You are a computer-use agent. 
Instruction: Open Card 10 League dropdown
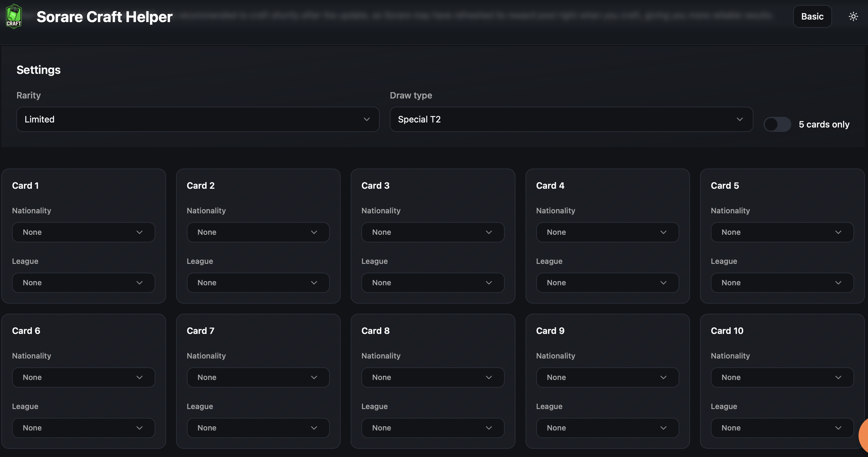pyautogui.click(x=782, y=428)
